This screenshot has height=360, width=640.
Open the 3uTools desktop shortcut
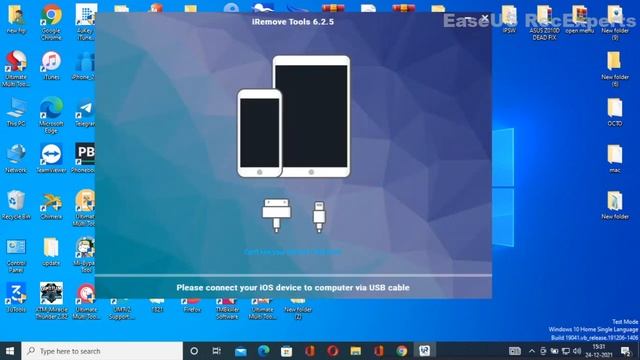click(x=16, y=298)
